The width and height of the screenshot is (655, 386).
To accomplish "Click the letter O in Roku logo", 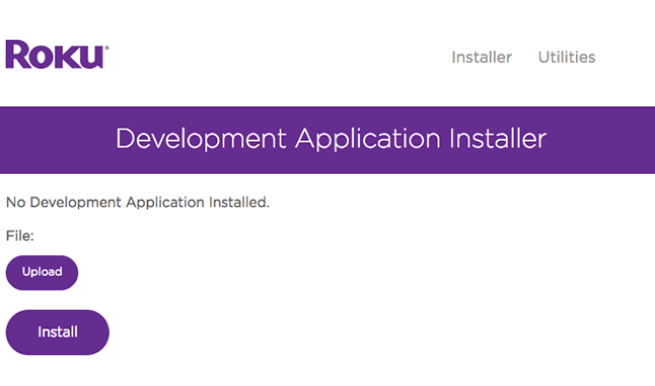I will [x=41, y=57].
